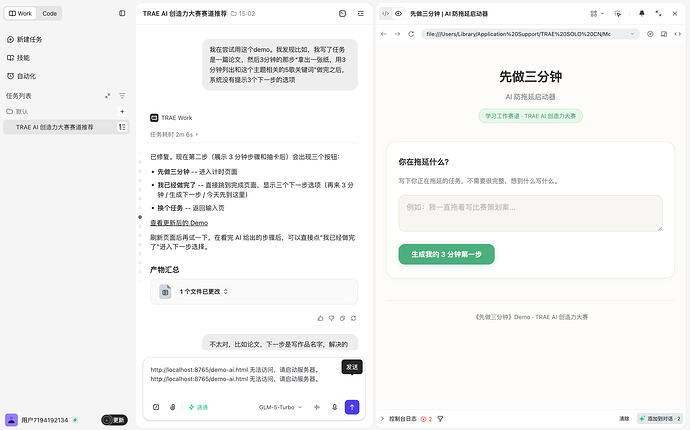This screenshot has height=430, width=690.
Task: Click the list icon on the TRAE AI task row
Action: 122,127
